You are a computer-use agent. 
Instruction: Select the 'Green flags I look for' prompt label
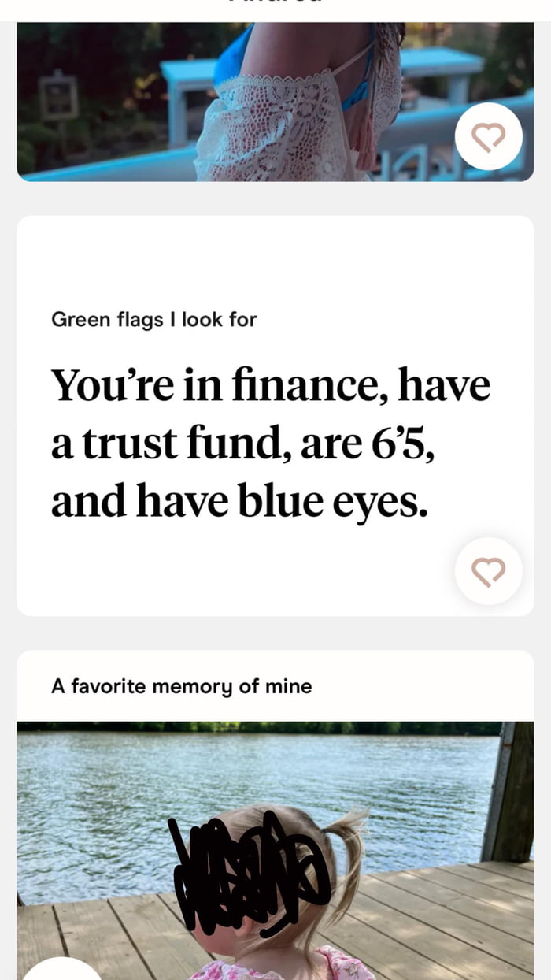pos(154,319)
